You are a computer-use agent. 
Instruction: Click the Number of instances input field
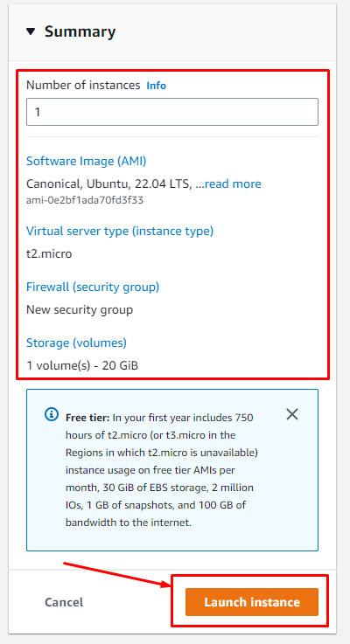click(172, 112)
